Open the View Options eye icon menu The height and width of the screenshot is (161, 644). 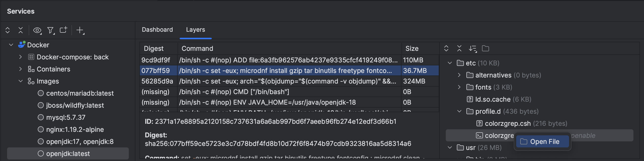[37, 30]
